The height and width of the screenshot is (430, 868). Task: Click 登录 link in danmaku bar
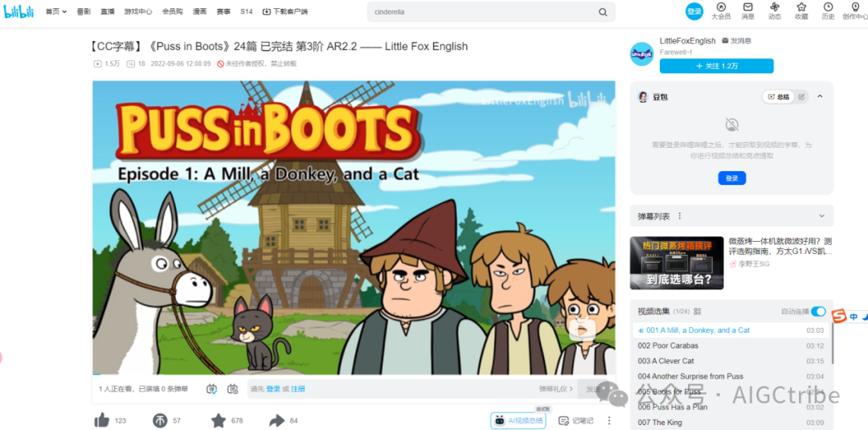(273, 389)
